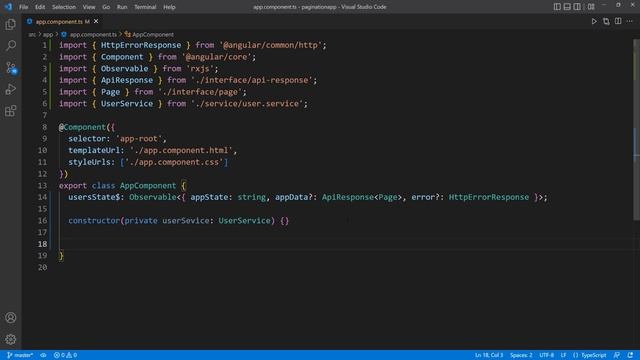Open the errors and warnings indicator
The image size is (640, 360).
pyautogui.click(x=65, y=355)
